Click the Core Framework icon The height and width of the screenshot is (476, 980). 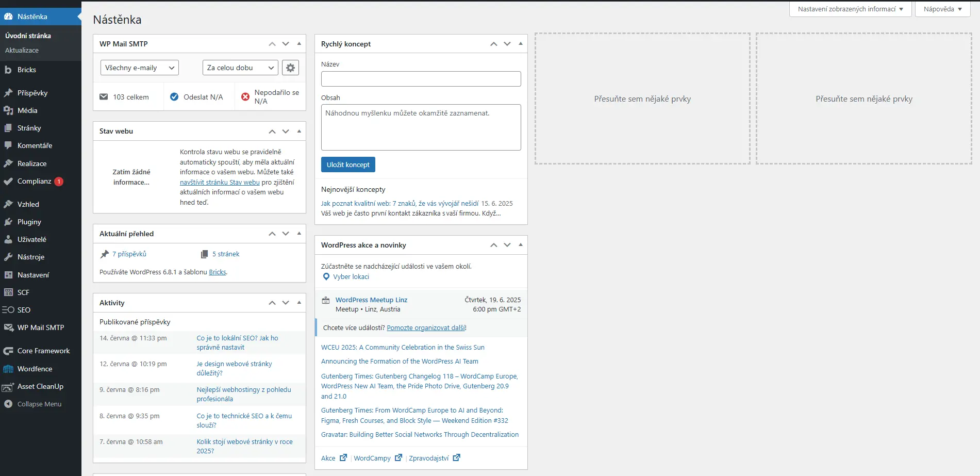(x=8, y=351)
